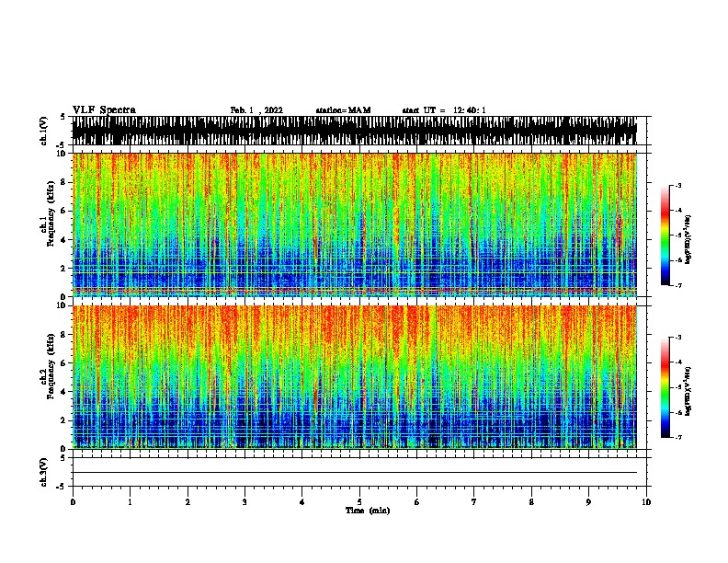
Task: Click time axis tick label "6"
Action: click(417, 502)
